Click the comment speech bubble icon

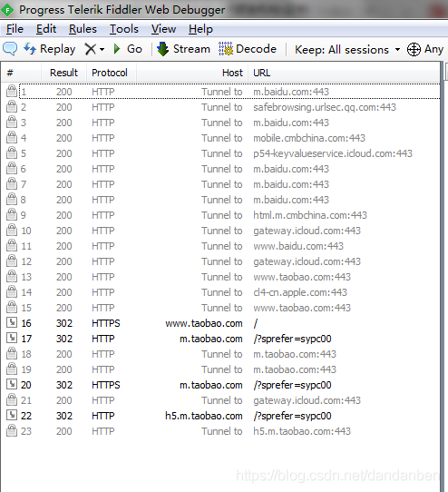coord(10,49)
